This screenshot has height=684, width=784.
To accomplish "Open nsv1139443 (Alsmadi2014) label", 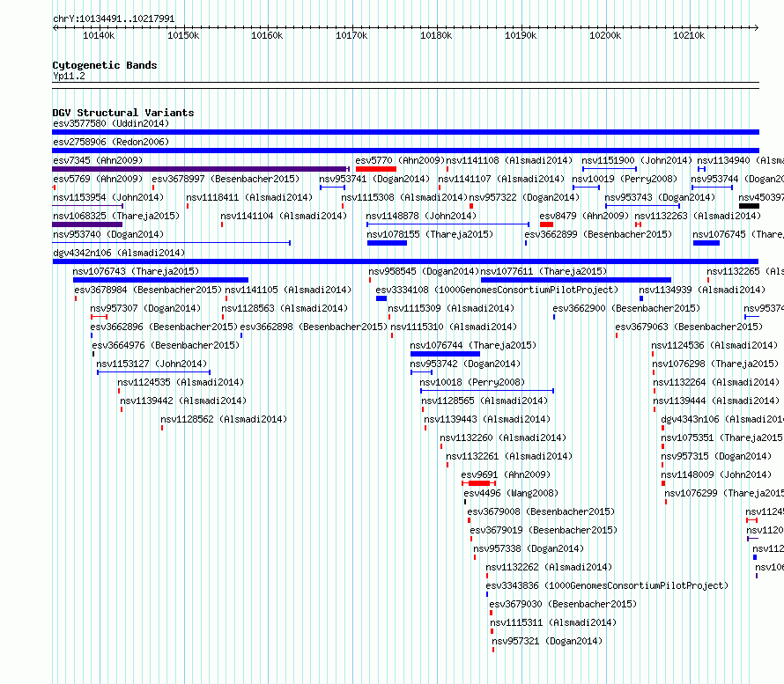I will pos(487,419).
